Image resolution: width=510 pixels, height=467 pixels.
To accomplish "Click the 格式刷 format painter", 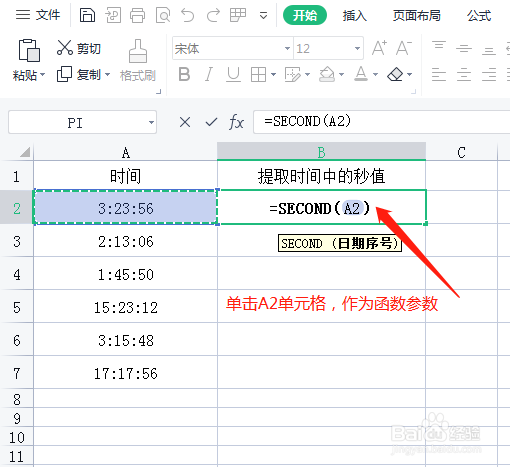I will click(138, 61).
